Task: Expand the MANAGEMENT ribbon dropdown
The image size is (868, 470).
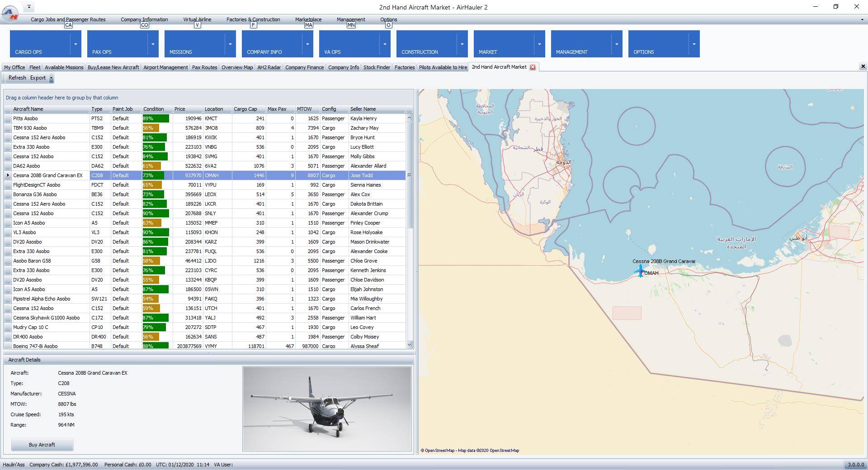Action: point(617,44)
